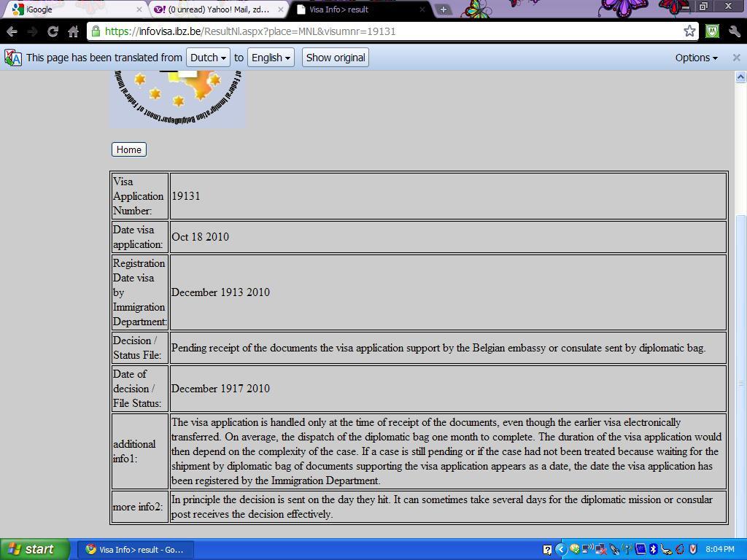The image size is (747, 560).
Task: Select the Visa Info result tab
Action: (360, 9)
